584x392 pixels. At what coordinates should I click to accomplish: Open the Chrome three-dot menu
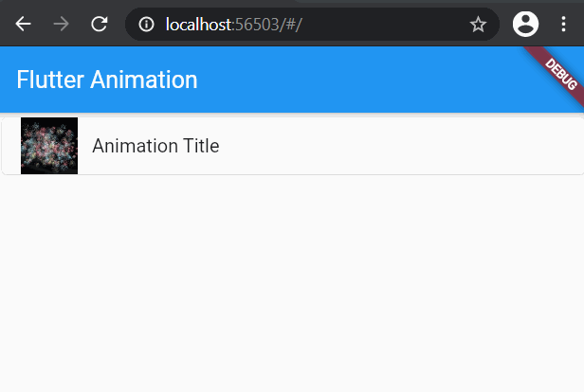tap(563, 25)
